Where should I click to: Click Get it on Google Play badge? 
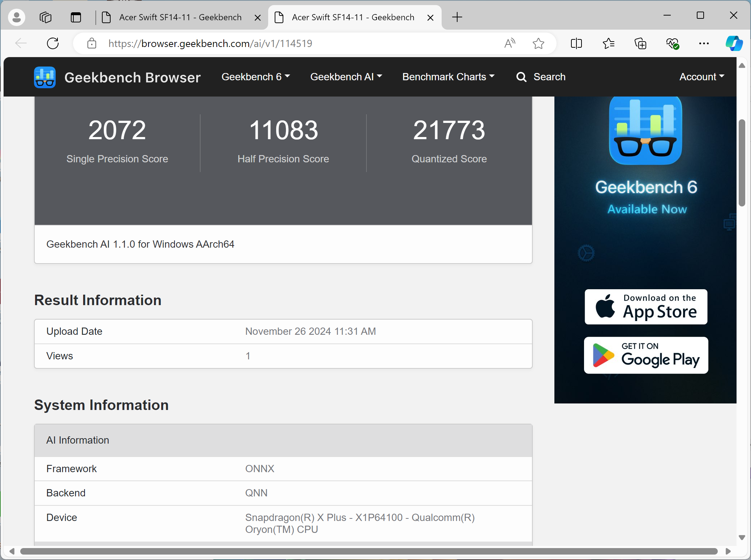pos(646,355)
